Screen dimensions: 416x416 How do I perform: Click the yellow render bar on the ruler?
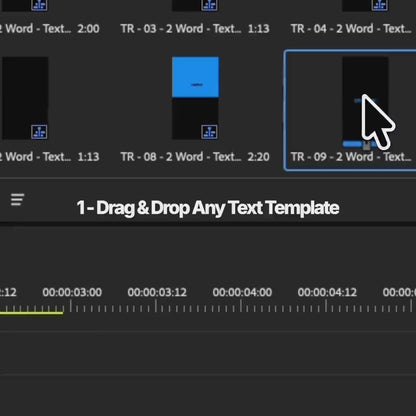click(31, 313)
